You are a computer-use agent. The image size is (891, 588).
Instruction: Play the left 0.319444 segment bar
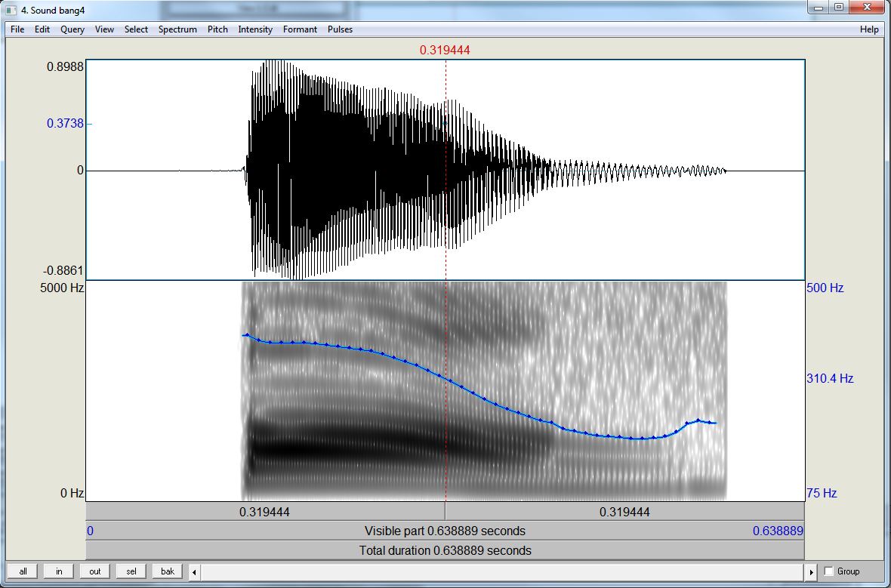[265, 512]
